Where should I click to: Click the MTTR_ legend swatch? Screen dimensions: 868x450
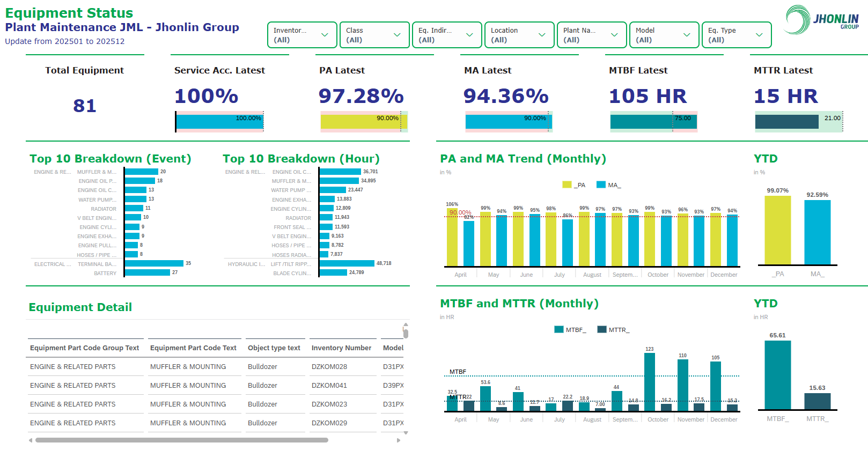coord(602,329)
